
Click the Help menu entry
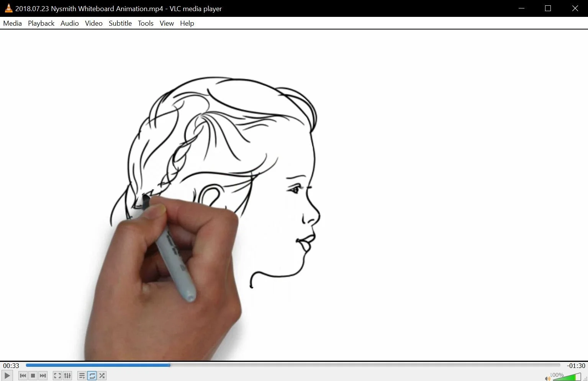click(x=187, y=23)
